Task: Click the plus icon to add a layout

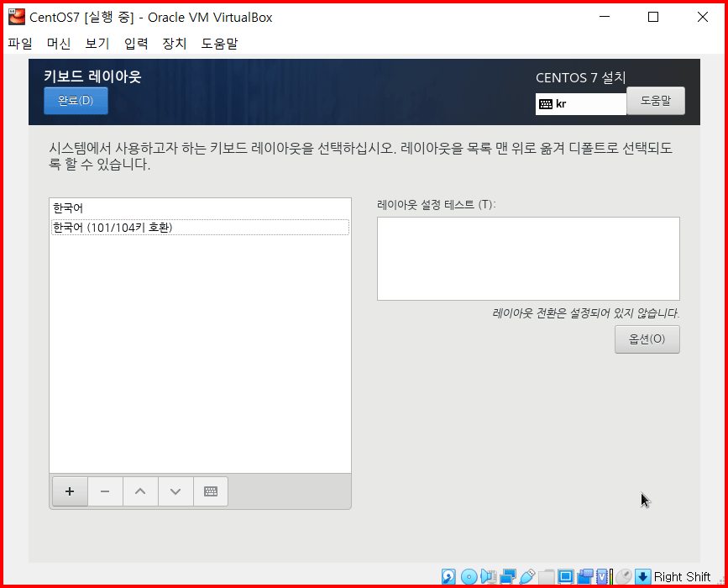Action: (x=70, y=491)
